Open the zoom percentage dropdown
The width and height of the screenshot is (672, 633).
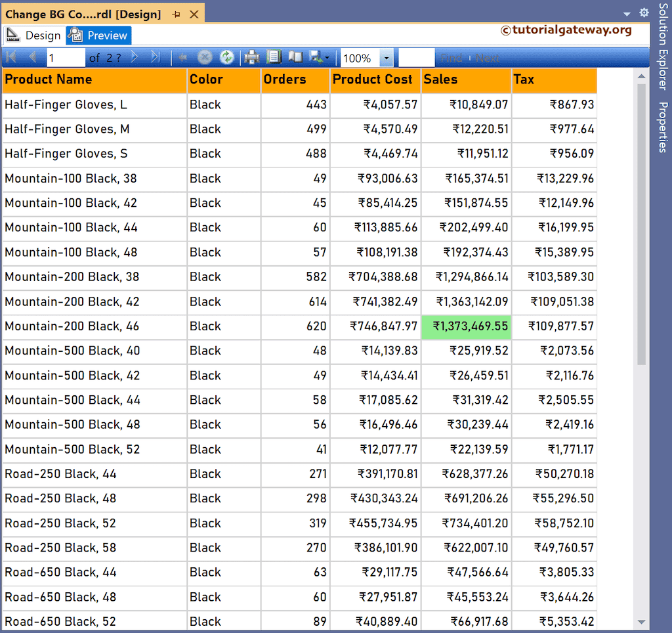(387, 57)
